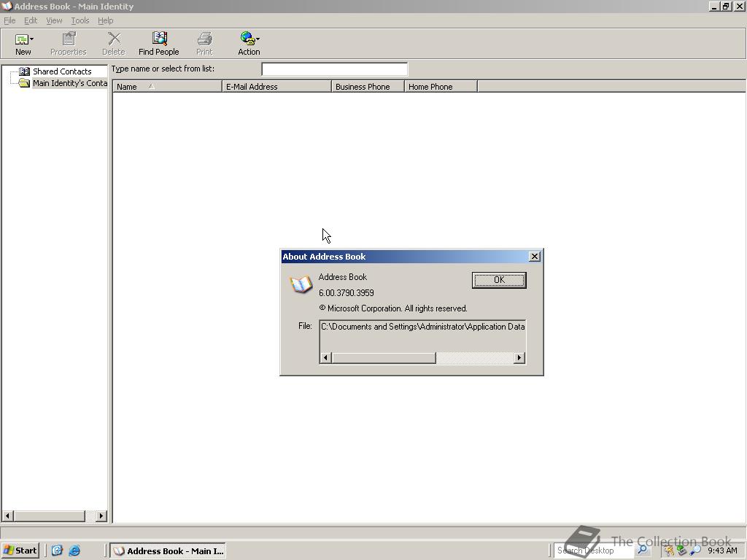Launch Internet Explorer from quick launch
This screenshot has height=560, width=747.
click(x=75, y=551)
